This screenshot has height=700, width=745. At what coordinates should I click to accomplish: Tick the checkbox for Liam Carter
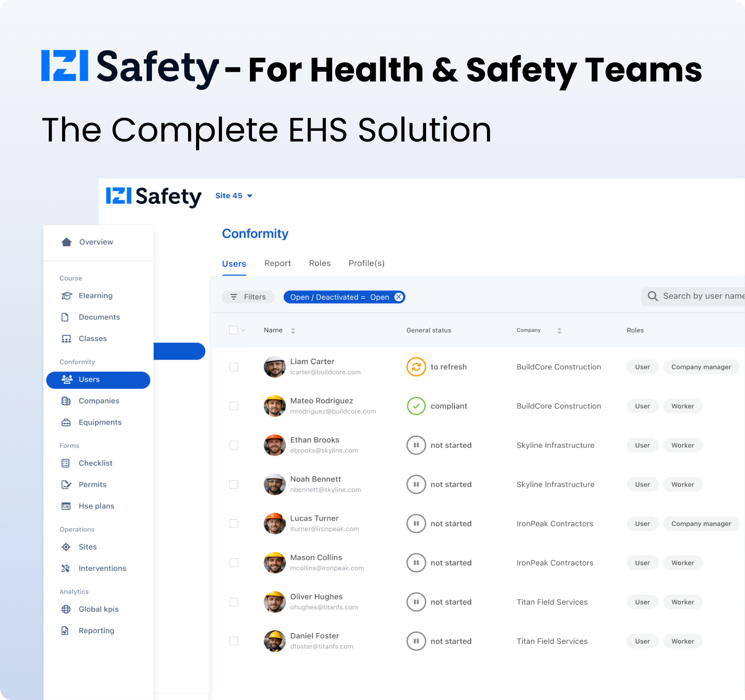(x=234, y=367)
